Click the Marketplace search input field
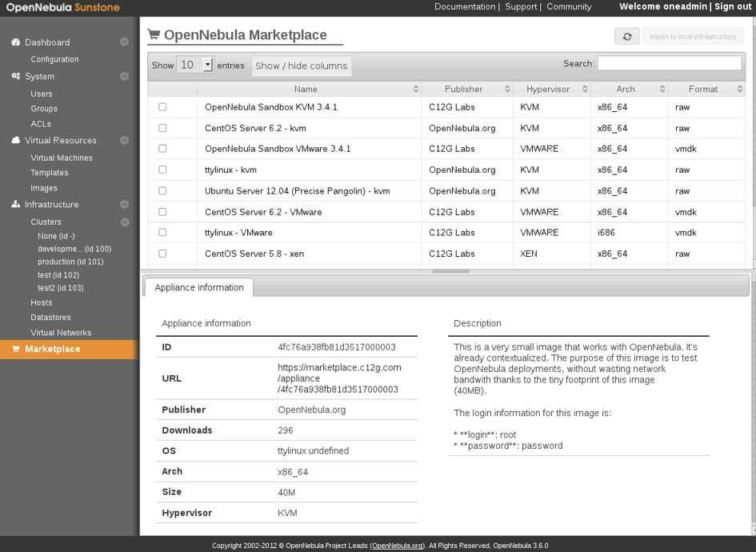Image resolution: width=756 pixels, height=552 pixels. point(670,63)
